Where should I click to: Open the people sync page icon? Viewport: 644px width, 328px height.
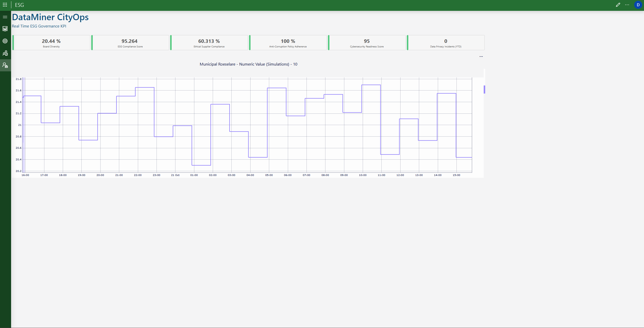coord(5,53)
